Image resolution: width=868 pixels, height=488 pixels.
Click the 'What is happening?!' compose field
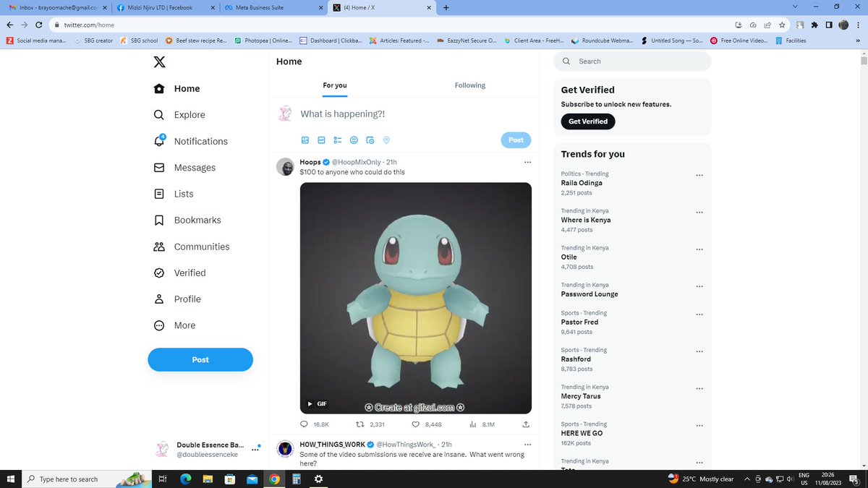point(343,114)
